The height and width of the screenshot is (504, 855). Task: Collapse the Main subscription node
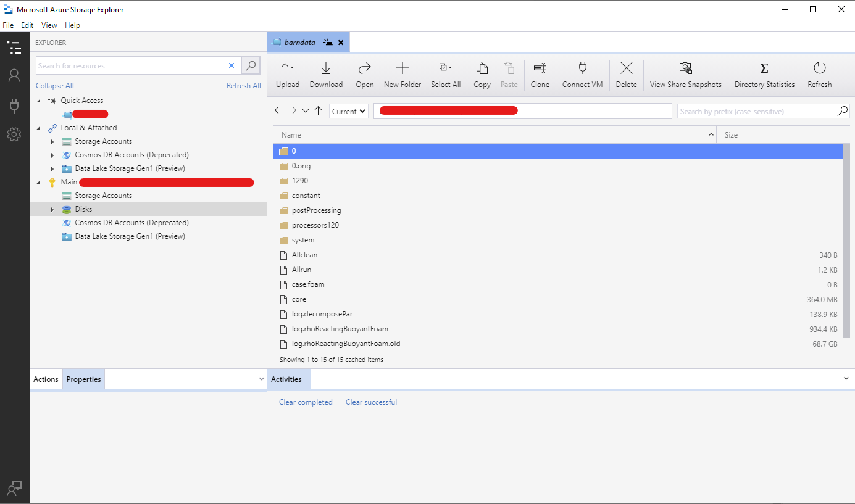(38, 182)
